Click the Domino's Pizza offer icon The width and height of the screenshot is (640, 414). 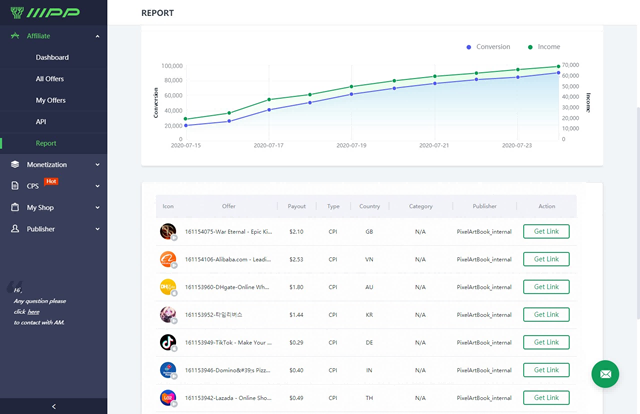click(167, 370)
